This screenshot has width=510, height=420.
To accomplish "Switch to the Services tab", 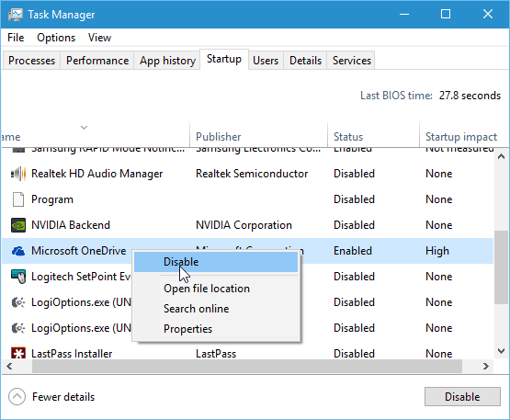I will (352, 60).
